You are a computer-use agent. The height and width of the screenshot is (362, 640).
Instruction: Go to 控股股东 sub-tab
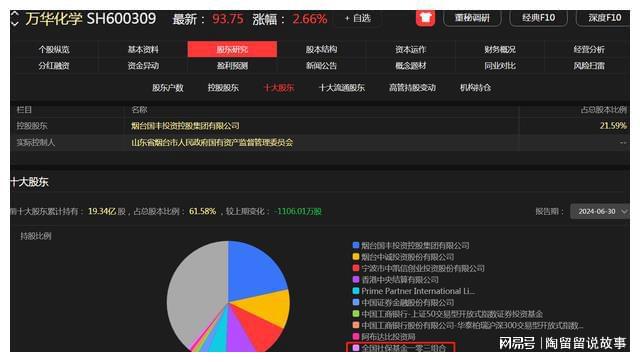point(223,88)
